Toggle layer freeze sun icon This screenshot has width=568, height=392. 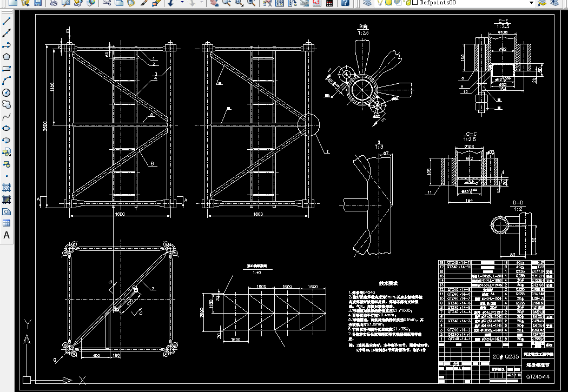389,3
